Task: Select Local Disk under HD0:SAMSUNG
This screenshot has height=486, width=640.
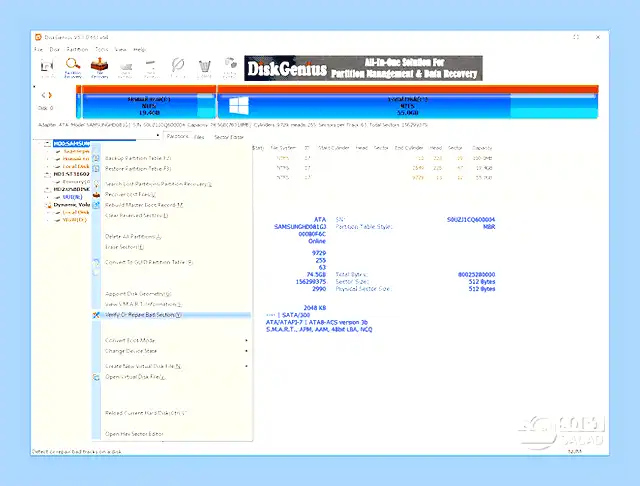Action: tap(76, 166)
